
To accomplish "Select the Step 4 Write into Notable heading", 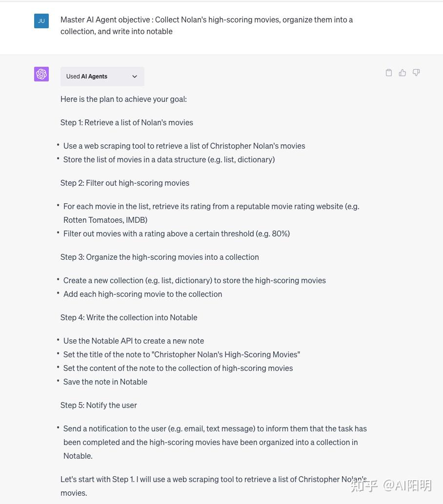I will (x=129, y=317).
